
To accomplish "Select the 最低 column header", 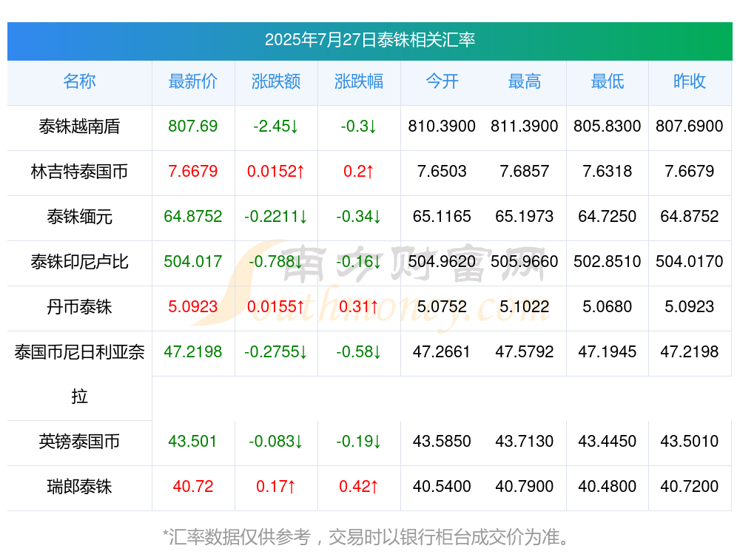I will pos(608,81).
